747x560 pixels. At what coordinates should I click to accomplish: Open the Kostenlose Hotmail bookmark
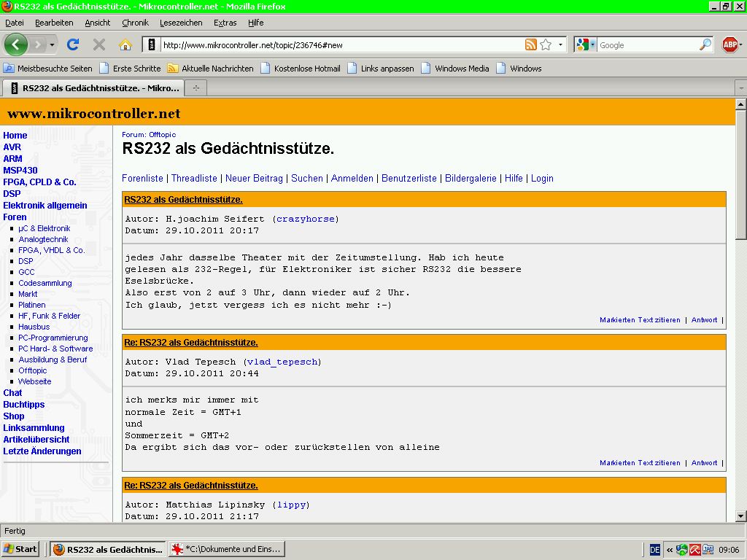306,69
